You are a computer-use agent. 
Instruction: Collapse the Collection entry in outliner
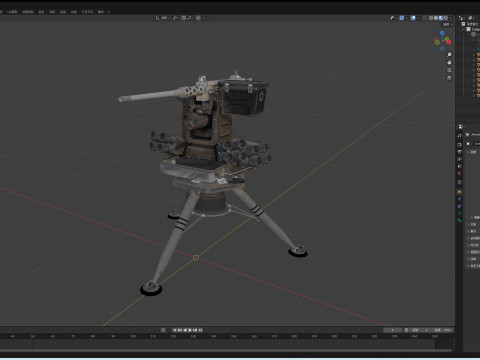tap(464, 29)
